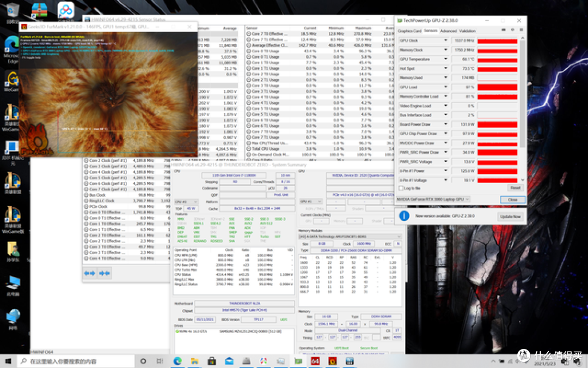Switch to the Advanced tab

click(x=448, y=31)
